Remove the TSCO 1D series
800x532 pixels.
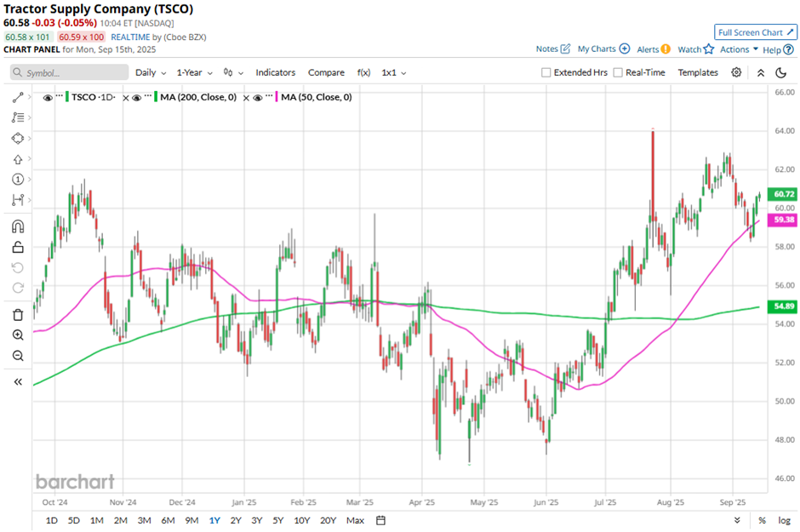coord(125,98)
